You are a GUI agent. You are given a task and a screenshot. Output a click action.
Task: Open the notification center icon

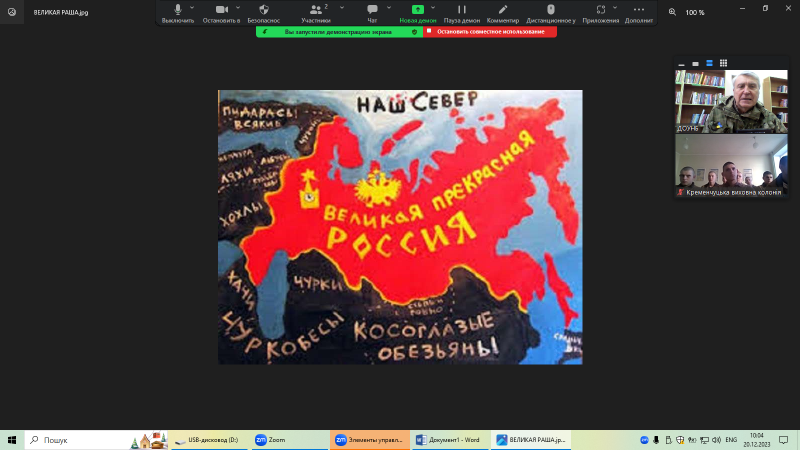click(x=784, y=440)
